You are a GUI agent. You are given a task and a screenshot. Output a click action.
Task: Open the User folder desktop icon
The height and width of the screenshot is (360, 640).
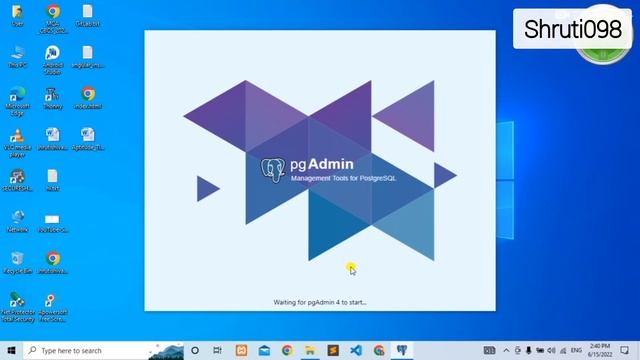18,16
